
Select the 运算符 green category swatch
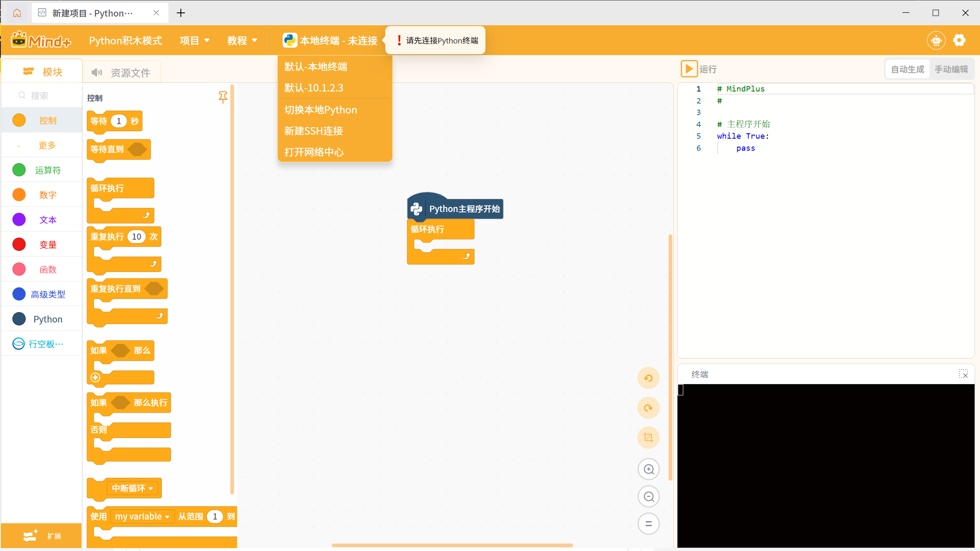point(19,170)
